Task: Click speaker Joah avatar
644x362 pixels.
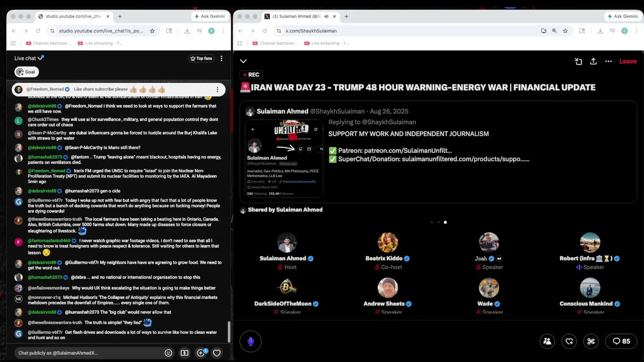Action: tap(489, 242)
